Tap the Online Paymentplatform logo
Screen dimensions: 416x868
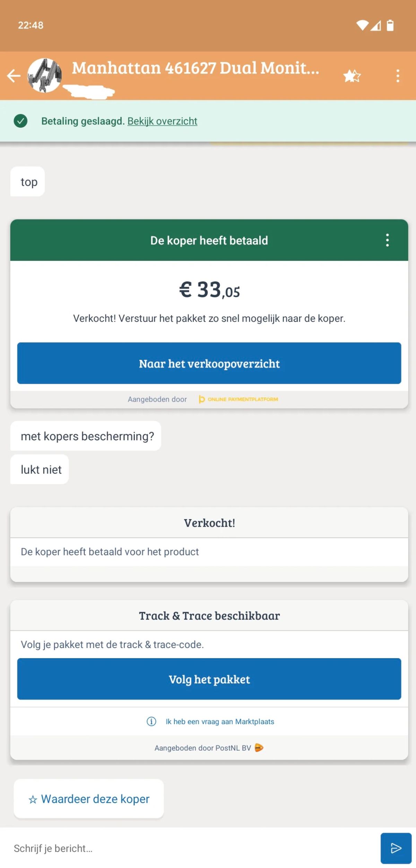tap(239, 399)
